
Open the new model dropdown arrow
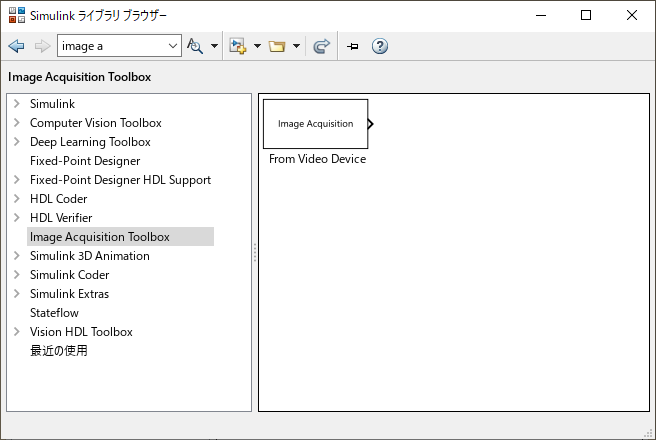[x=257, y=46]
